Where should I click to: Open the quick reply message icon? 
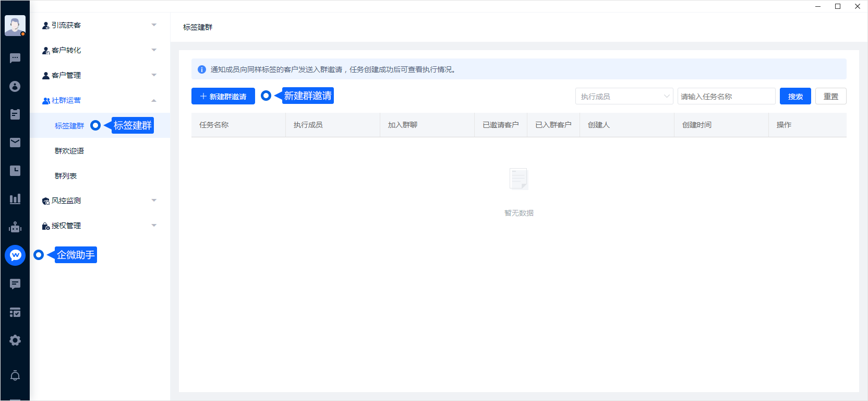[x=15, y=284]
